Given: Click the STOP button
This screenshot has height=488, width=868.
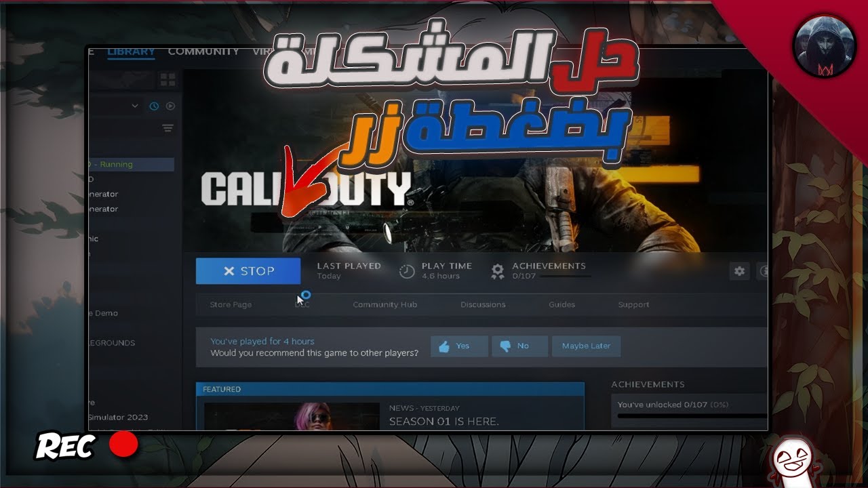Looking at the screenshot, I should coord(248,271).
